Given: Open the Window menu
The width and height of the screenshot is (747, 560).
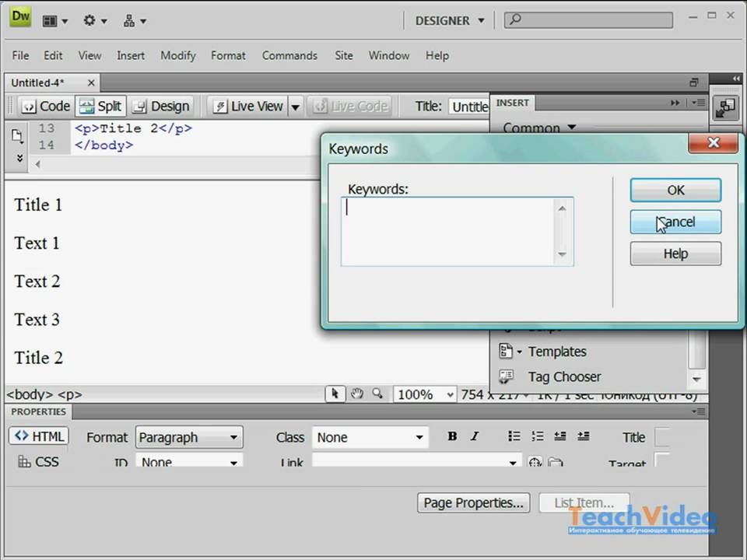Looking at the screenshot, I should [x=389, y=56].
